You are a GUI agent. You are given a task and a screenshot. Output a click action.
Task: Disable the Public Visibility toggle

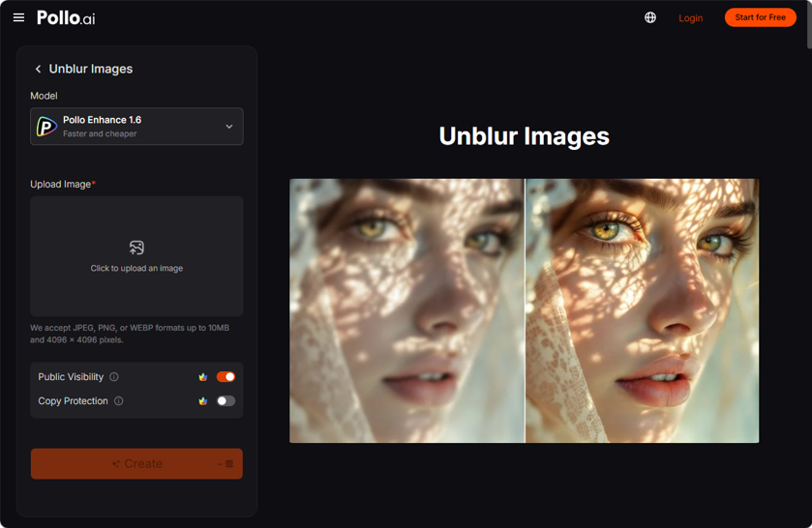pos(226,377)
